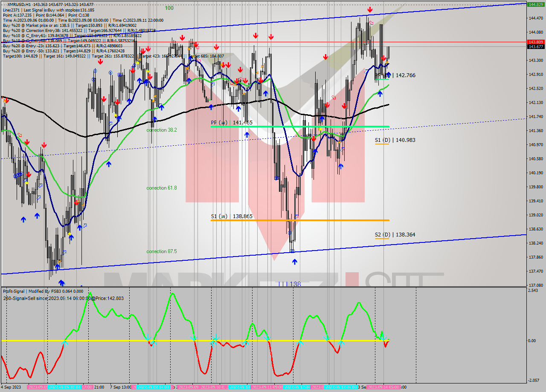The height and width of the screenshot is (392, 546).
Task: Click the green 144.829 price tag
Action: tap(535, 4)
